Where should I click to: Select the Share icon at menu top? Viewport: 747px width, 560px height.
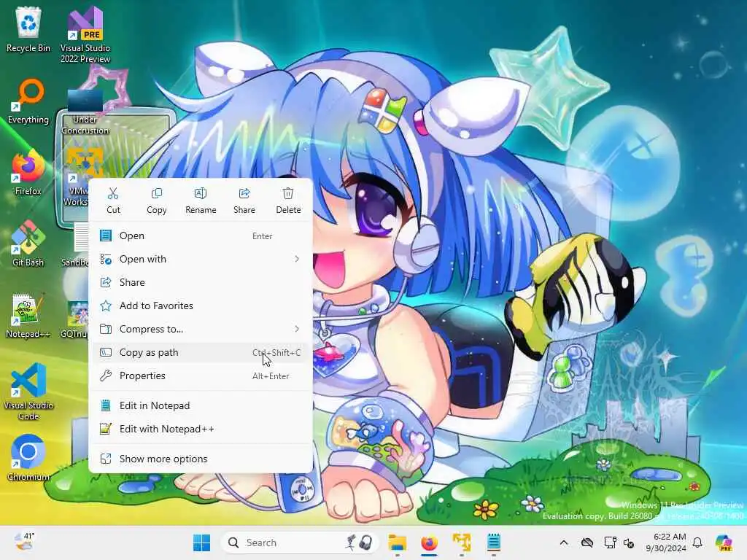click(244, 201)
